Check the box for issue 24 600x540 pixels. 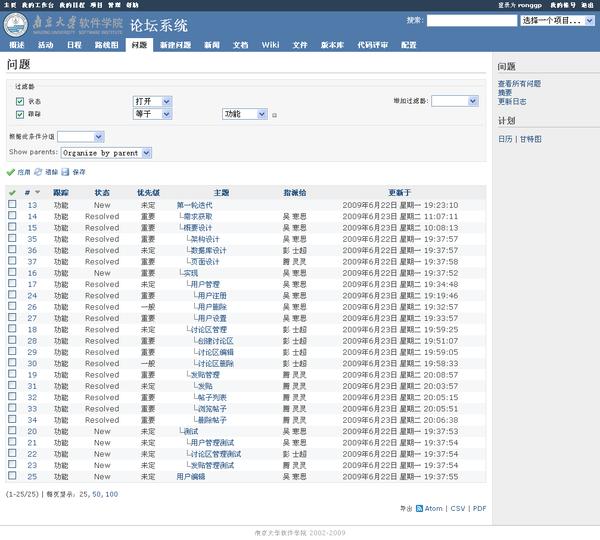click(12, 295)
